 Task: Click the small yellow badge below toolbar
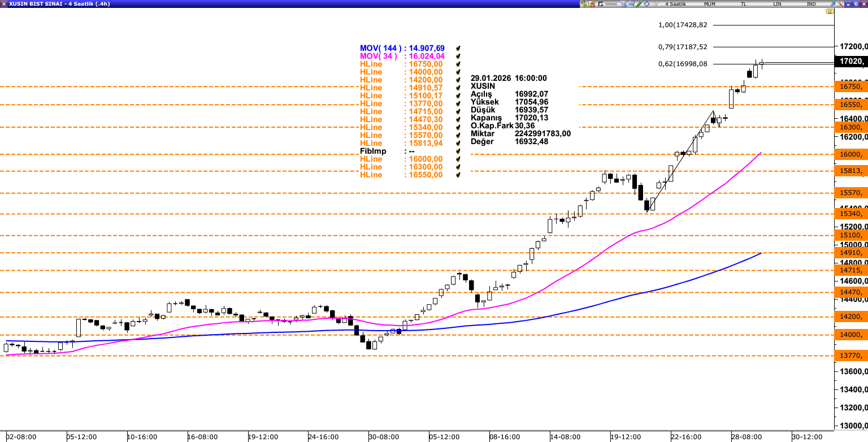tap(829, 12)
